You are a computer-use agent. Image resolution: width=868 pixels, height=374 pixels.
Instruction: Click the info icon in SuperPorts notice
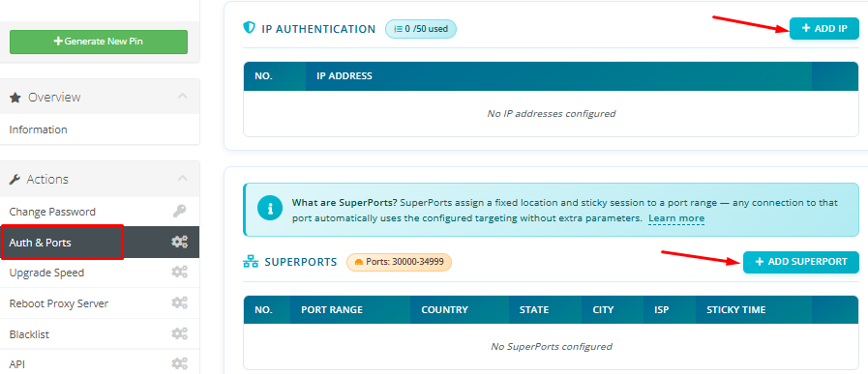[270, 209]
